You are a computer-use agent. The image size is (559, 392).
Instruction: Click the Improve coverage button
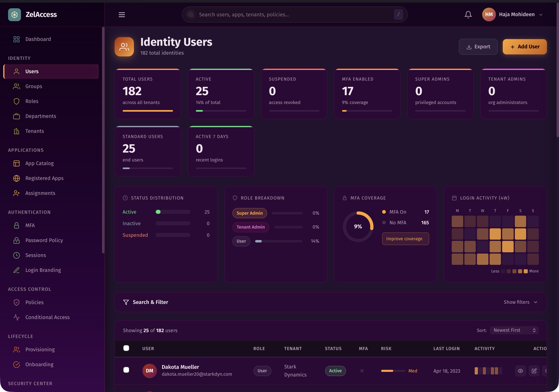click(x=405, y=239)
